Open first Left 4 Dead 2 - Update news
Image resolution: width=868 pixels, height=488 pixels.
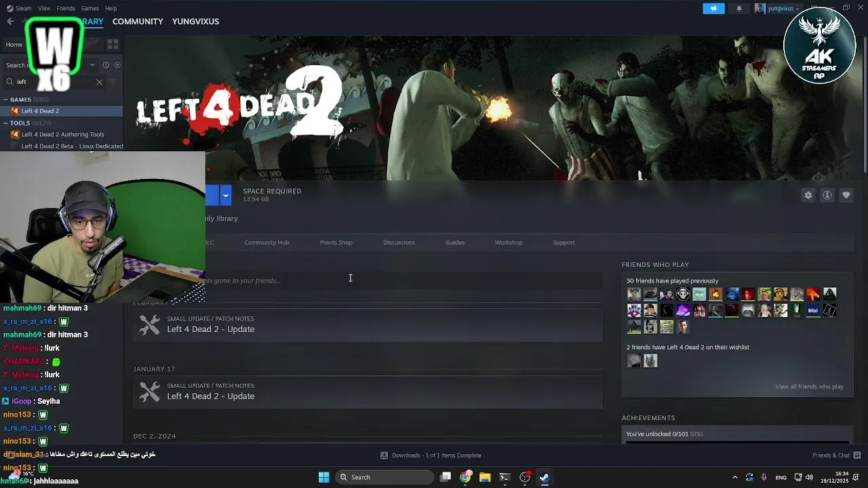[x=368, y=325]
